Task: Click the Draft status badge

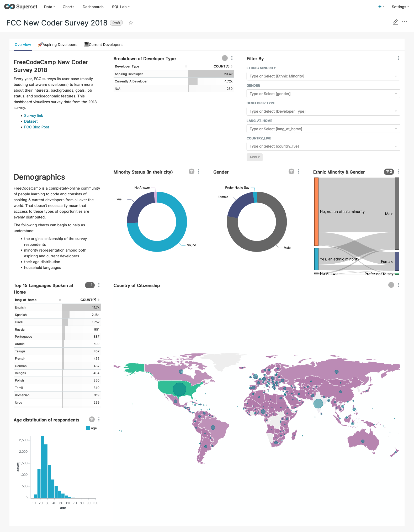Action: pyautogui.click(x=116, y=23)
